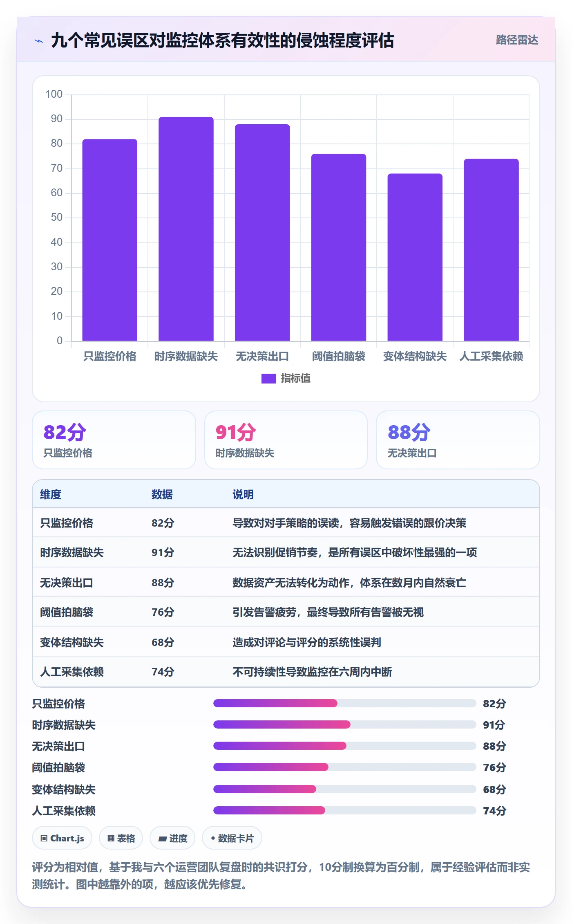Click the Chart.js tag chip

(62, 839)
